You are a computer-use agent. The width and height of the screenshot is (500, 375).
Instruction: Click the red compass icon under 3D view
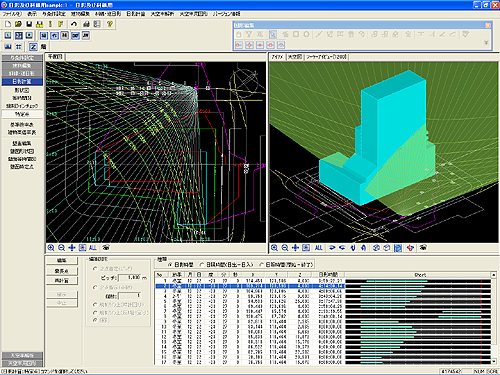point(410,248)
